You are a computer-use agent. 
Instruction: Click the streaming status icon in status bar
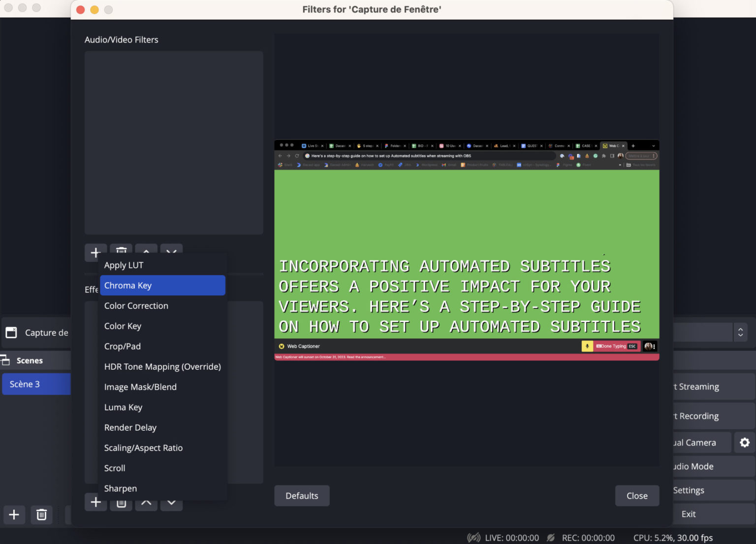(473, 538)
